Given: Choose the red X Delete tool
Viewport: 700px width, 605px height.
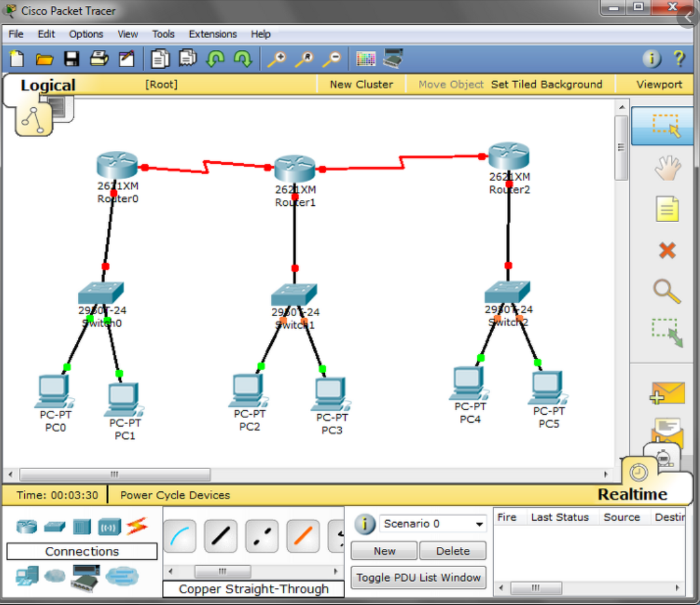Looking at the screenshot, I should pos(667,250).
